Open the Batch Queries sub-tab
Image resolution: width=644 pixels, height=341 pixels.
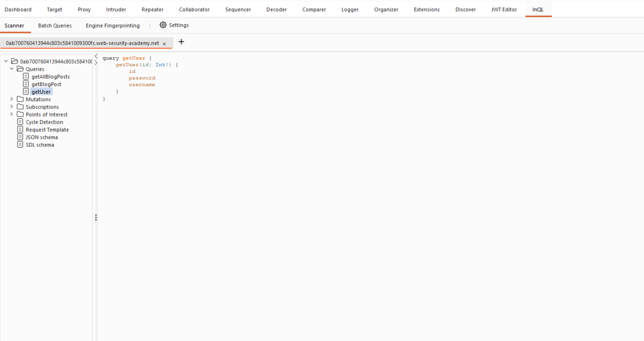coord(55,26)
